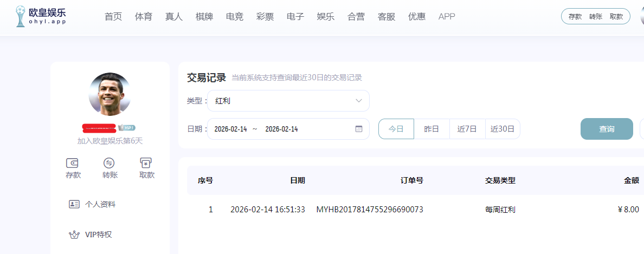
Task: Click the VIP1 badge under avatar
Action: [127, 128]
